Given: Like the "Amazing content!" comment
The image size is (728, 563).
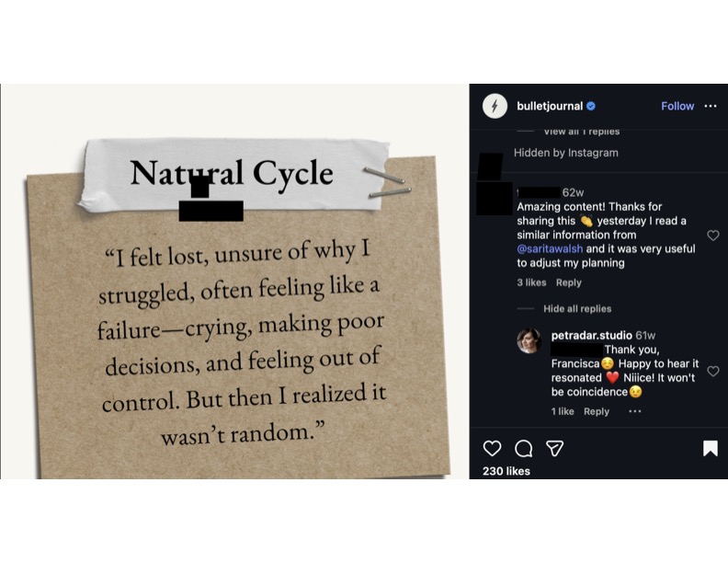Looking at the screenshot, I should pyautogui.click(x=712, y=236).
